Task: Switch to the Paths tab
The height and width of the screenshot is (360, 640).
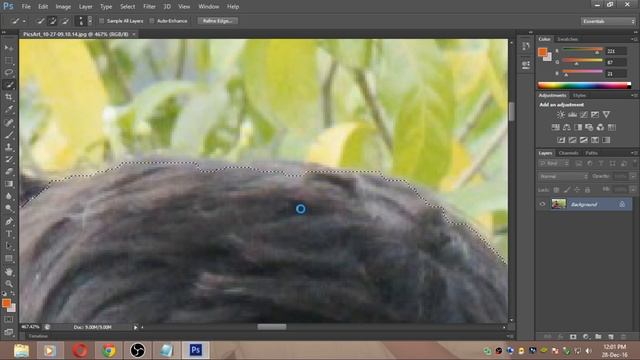Action: pyautogui.click(x=591, y=153)
